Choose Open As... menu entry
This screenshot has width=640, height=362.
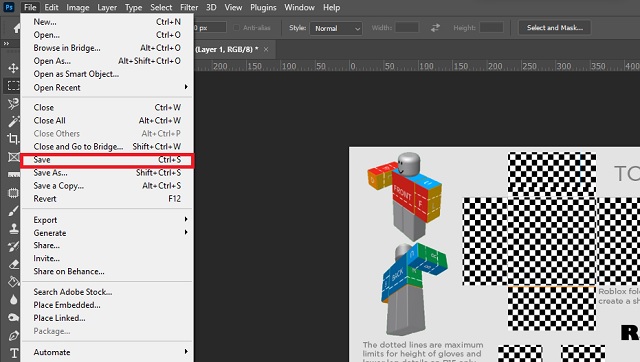coord(107,61)
